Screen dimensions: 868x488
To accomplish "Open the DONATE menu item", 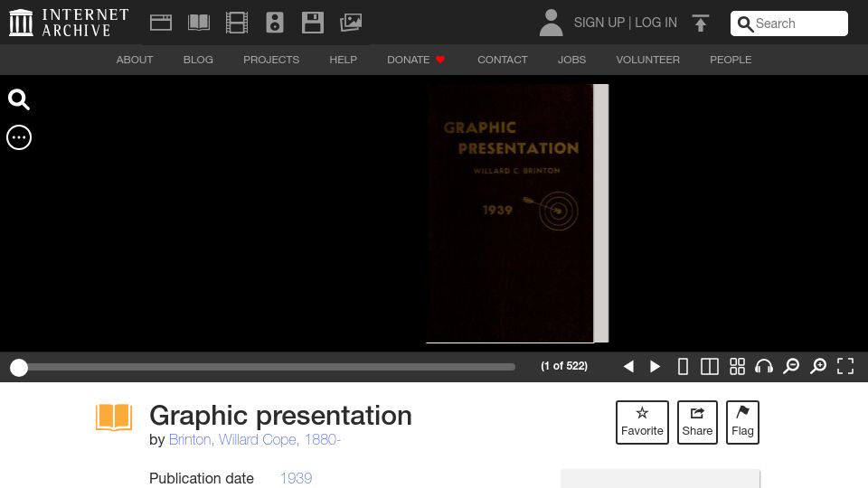I will [x=416, y=60].
